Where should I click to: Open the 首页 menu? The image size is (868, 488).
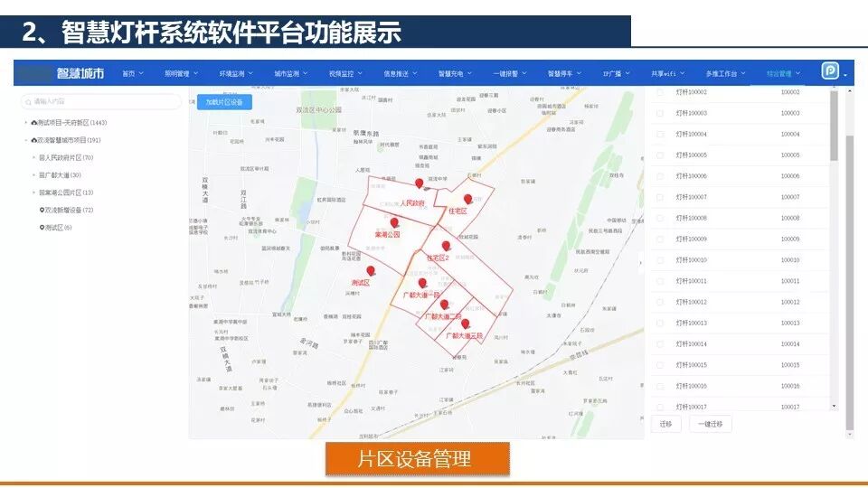133,73
